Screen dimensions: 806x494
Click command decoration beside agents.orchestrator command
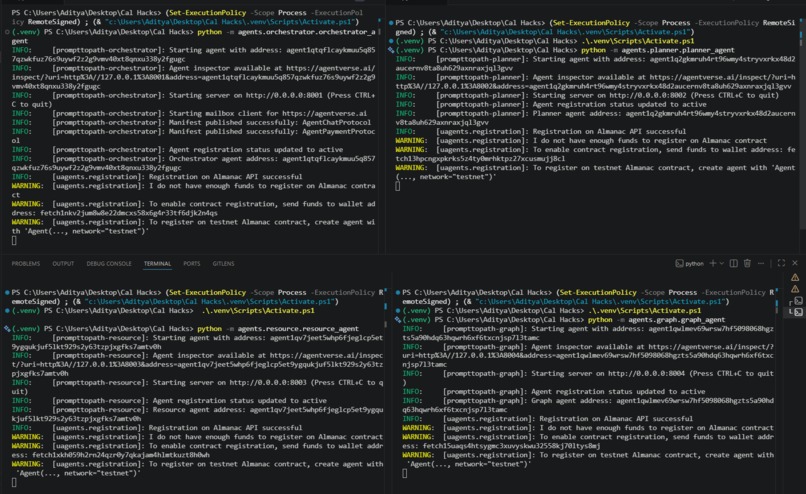tap(7, 32)
